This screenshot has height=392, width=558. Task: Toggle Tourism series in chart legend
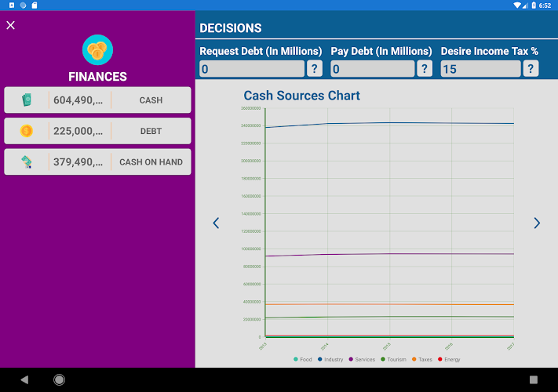(394, 359)
